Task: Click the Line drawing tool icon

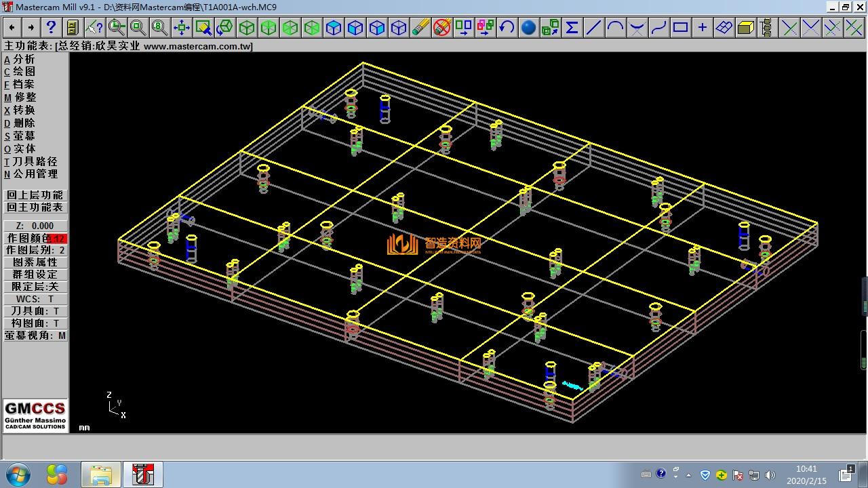Action: (593, 27)
